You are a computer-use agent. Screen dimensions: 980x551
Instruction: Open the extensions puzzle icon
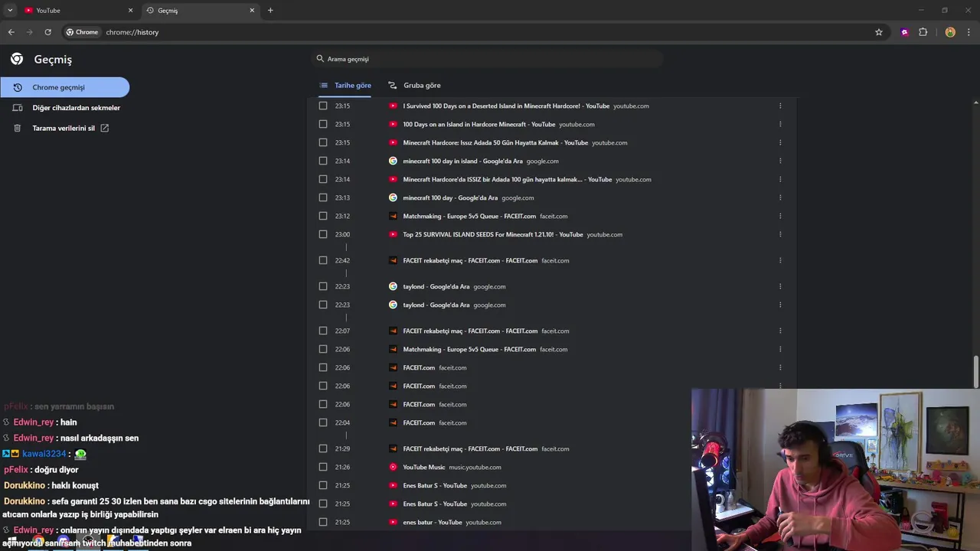click(x=923, y=32)
